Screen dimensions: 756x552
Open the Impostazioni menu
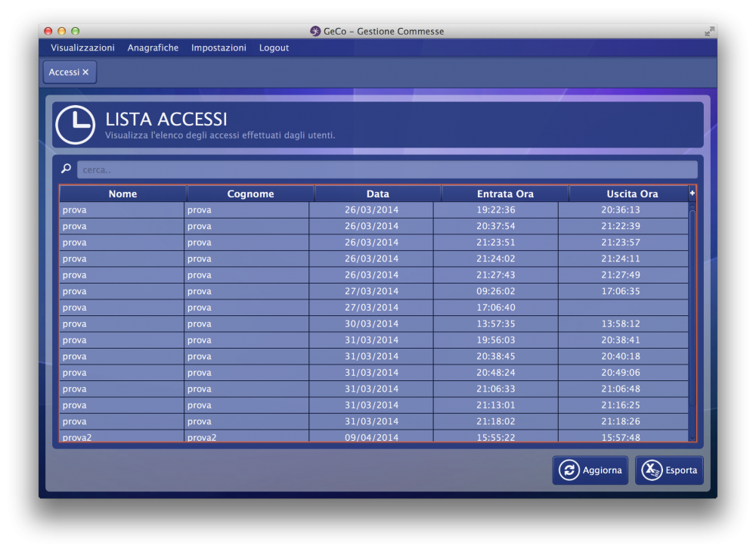coord(218,48)
